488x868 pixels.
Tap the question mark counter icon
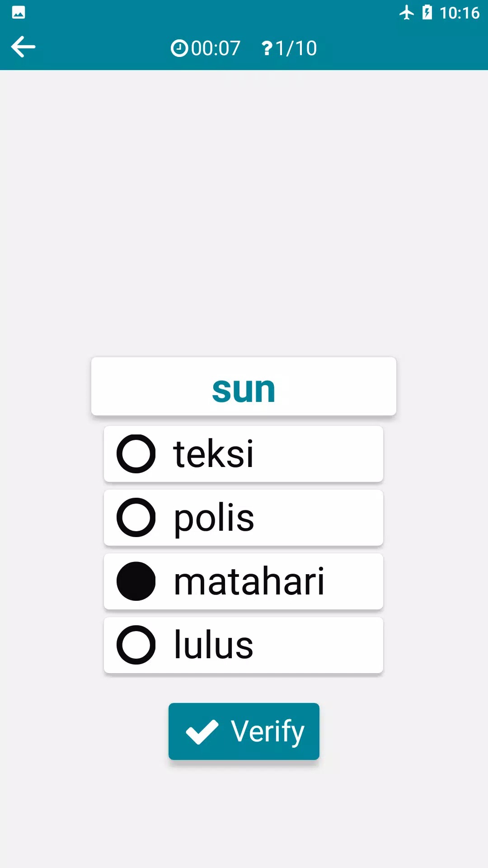coord(267,48)
